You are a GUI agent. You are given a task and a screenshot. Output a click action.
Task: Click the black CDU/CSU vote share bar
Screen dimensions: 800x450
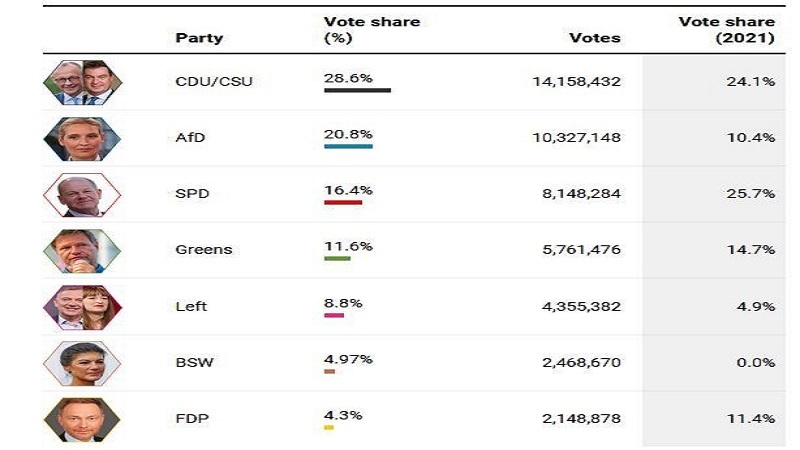(357, 90)
